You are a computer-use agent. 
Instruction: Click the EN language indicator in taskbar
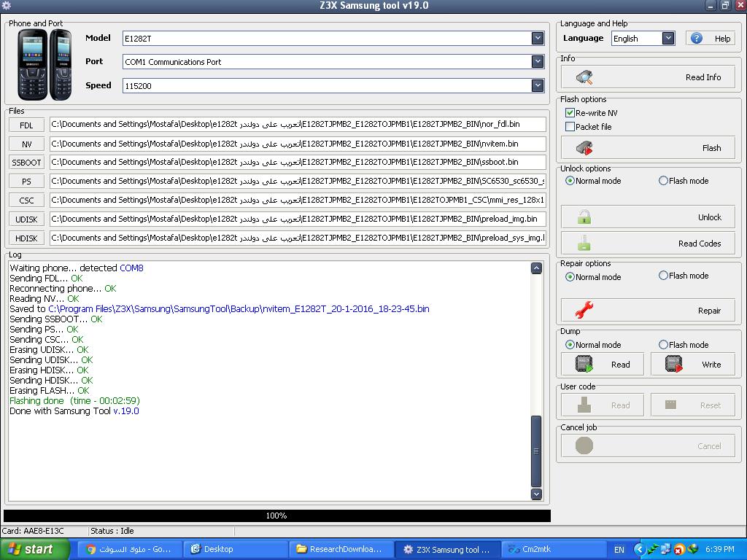[619, 550]
